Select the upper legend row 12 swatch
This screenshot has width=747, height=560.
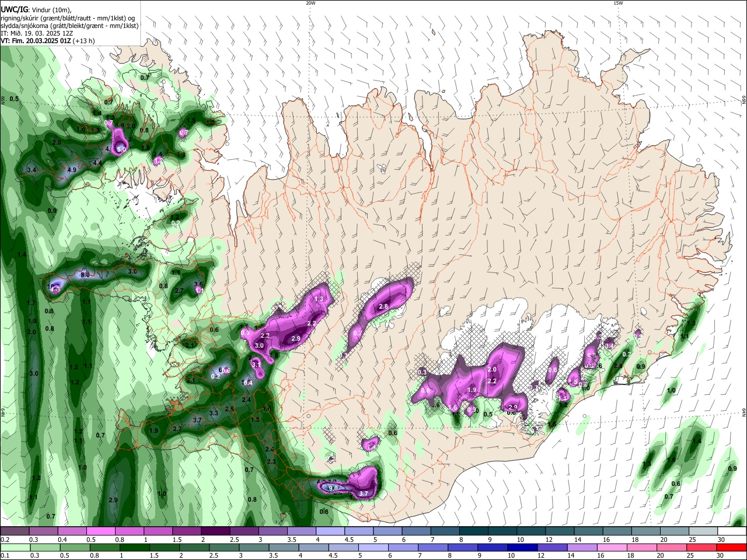click(560, 531)
